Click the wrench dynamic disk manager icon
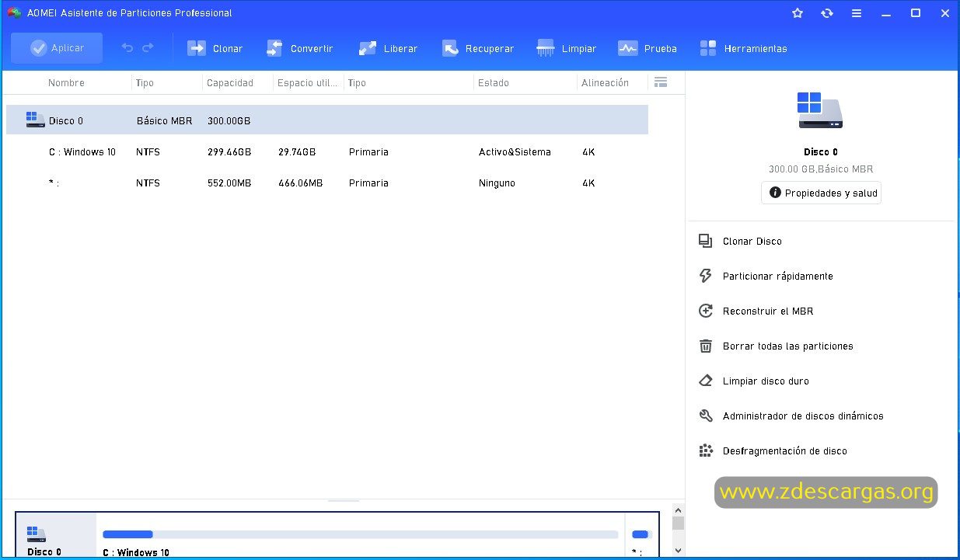This screenshot has width=960, height=560. pyautogui.click(x=705, y=416)
